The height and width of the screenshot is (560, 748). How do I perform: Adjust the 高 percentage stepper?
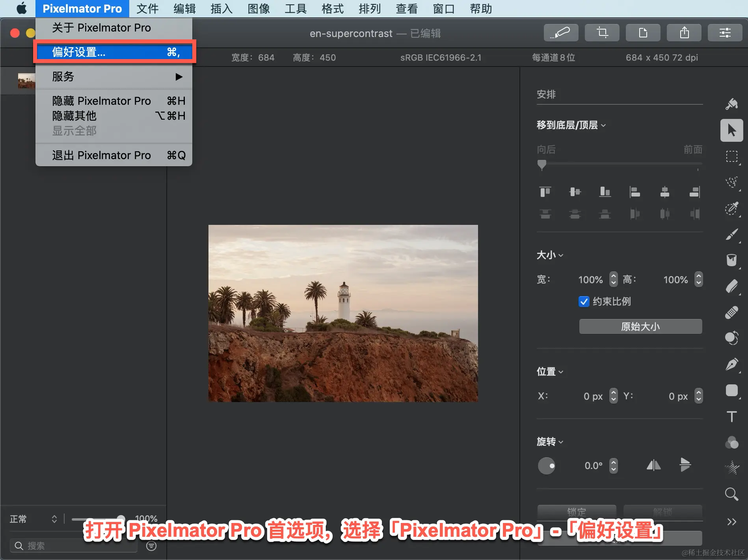click(699, 279)
